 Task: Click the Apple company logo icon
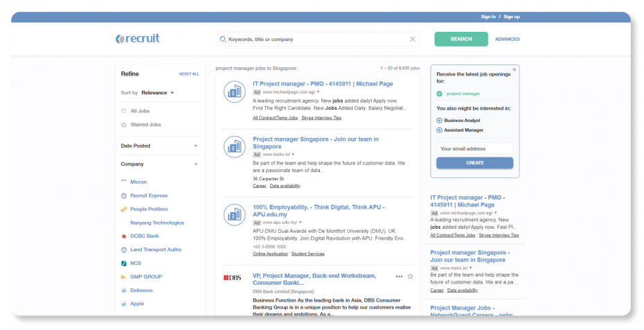coord(124,304)
